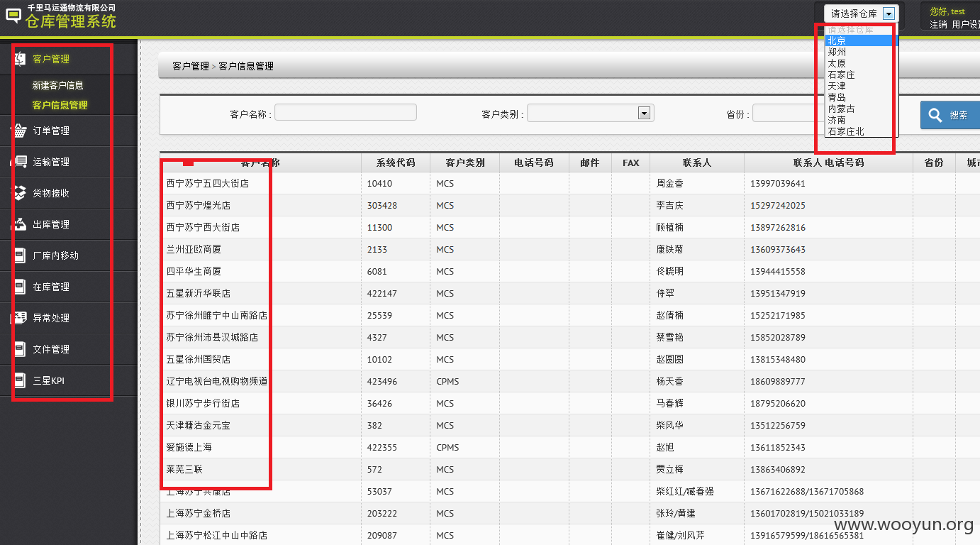
Task: Click 电话号码 column header
Action: (x=534, y=163)
